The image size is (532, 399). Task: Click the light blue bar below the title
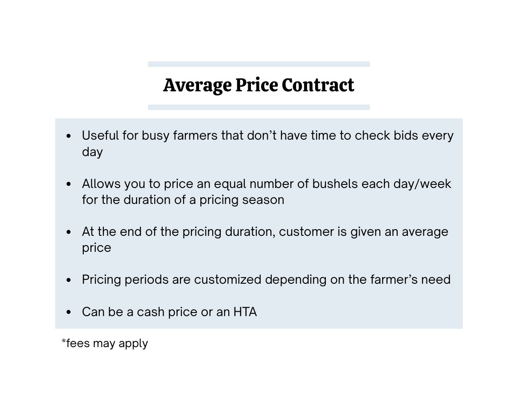pos(259,107)
